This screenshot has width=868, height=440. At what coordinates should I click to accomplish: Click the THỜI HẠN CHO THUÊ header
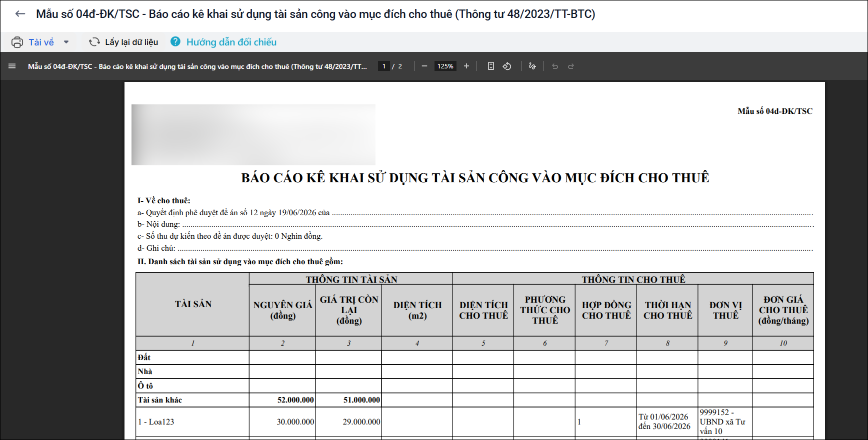[x=667, y=310]
